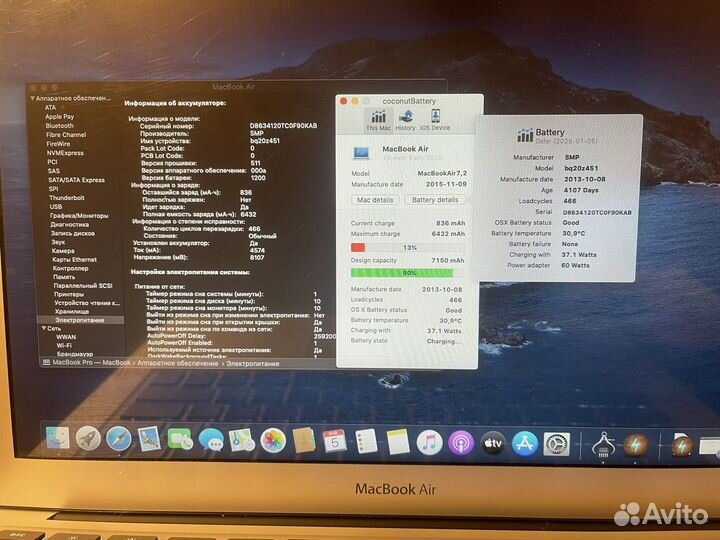Open Apple TV icon in Dock
This screenshot has width=720, height=540.
[x=493, y=444]
